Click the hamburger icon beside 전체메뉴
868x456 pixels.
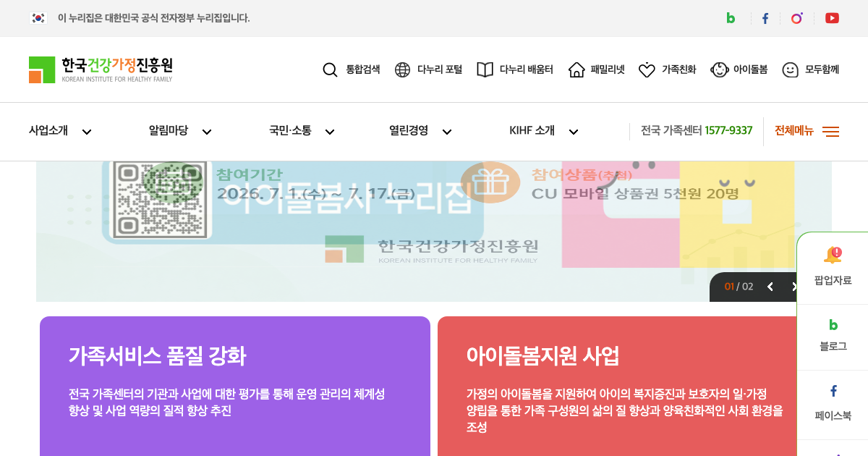coord(830,132)
